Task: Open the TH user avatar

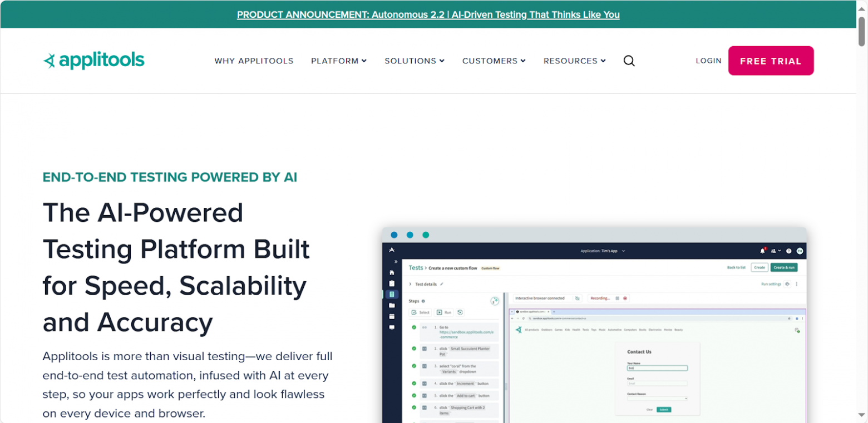Action: [x=800, y=251]
